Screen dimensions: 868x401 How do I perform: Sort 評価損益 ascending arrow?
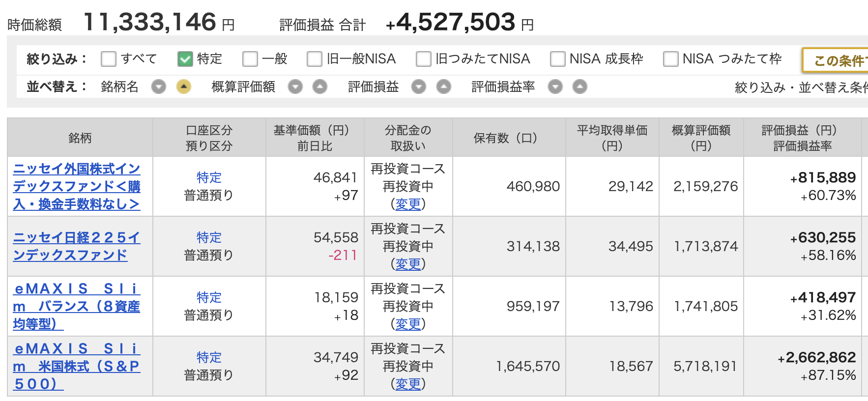(443, 87)
